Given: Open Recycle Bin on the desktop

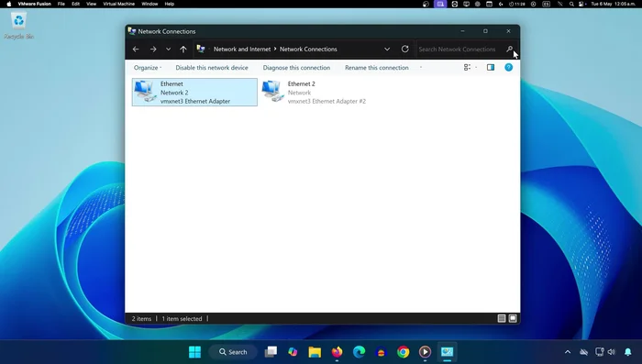Looking at the screenshot, I should pyautogui.click(x=19, y=26).
